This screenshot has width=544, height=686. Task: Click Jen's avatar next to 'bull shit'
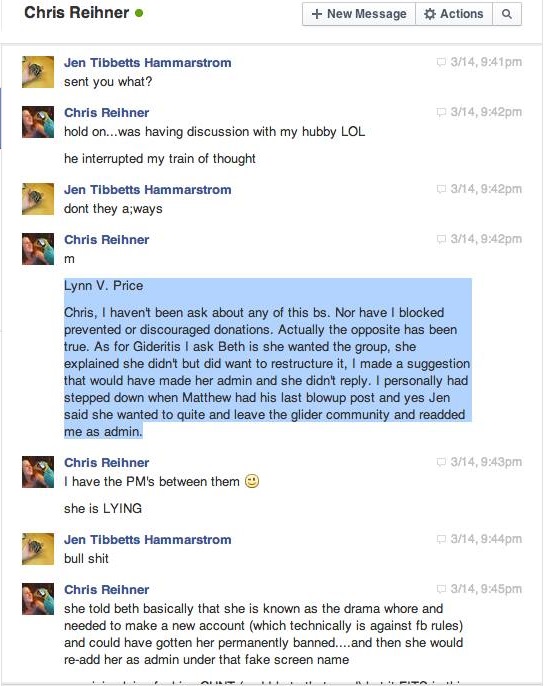[38, 549]
